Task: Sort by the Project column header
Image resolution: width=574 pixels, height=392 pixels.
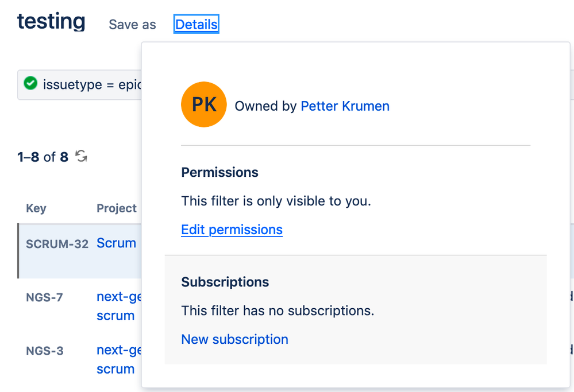Action: click(x=117, y=208)
